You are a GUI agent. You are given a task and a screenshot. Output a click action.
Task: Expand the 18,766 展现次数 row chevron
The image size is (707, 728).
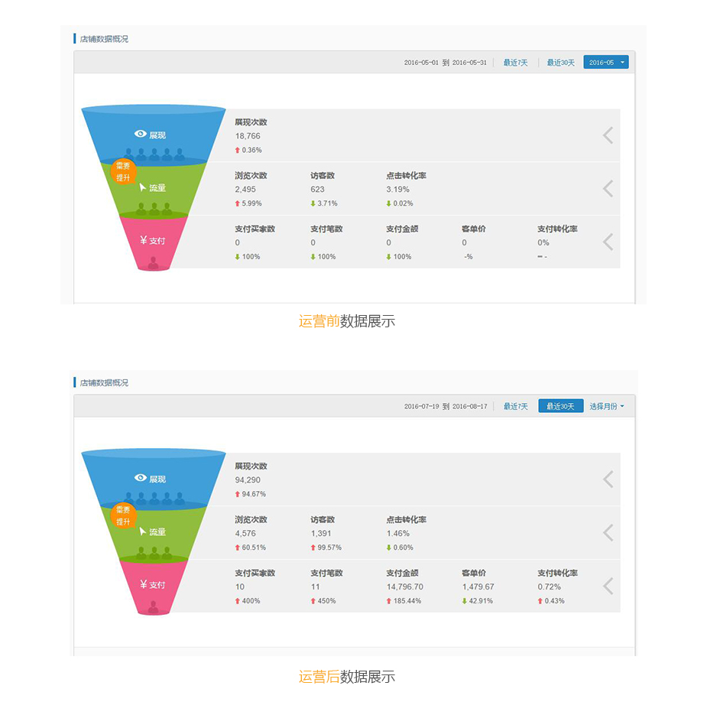pos(608,135)
